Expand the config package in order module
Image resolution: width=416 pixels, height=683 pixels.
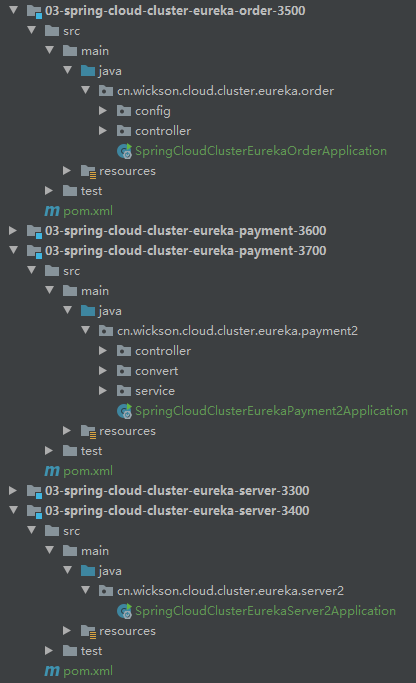tap(103, 111)
